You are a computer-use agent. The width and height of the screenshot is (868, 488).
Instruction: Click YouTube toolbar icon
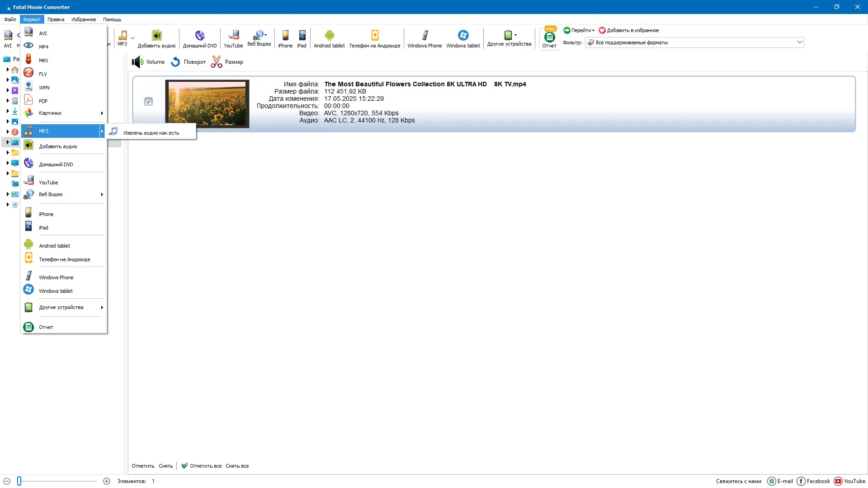[x=233, y=36]
